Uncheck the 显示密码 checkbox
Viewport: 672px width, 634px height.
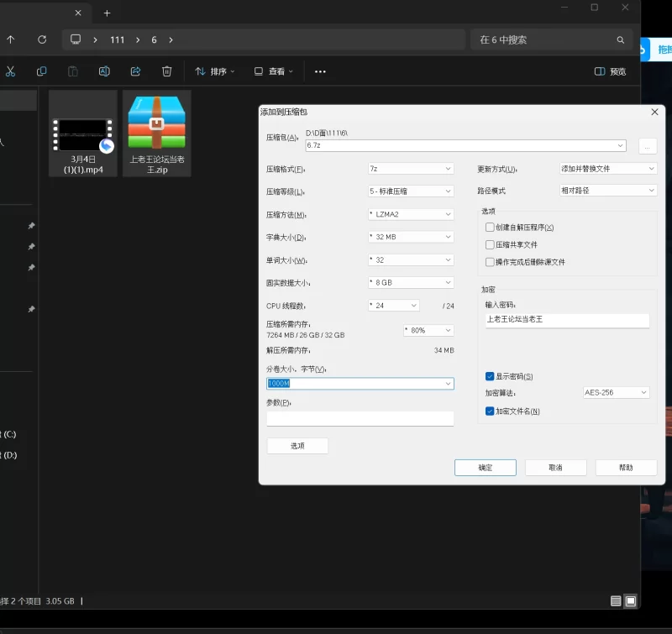coord(490,376)
